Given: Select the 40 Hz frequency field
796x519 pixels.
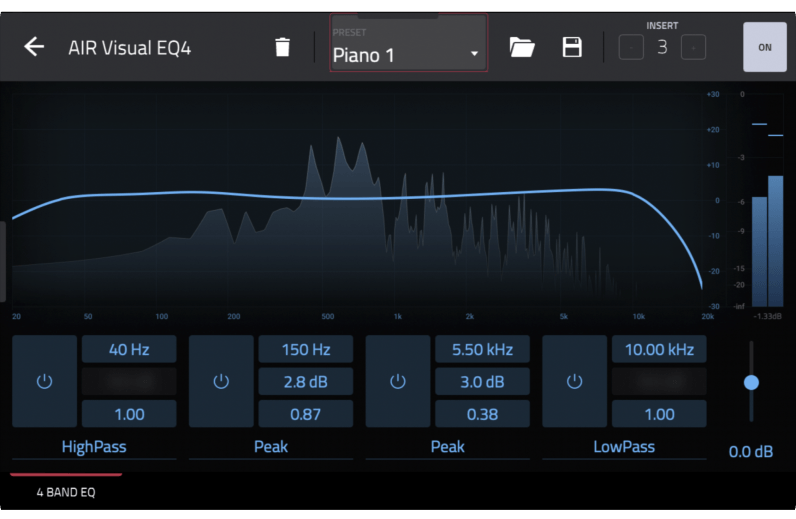Looking at the screenshot, I should [129, 349].
